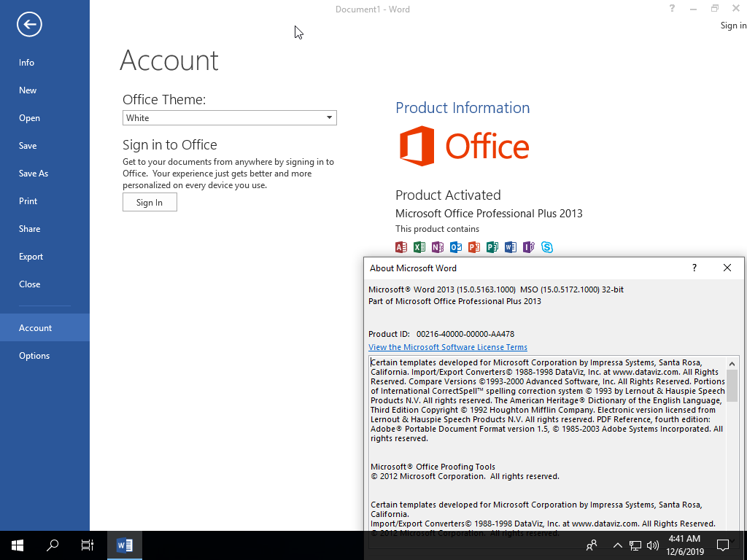Image resolution: width=747 pixels, height=560 pixels.
Task: Click the Access app icon
Action: click(x=401, y=246)
